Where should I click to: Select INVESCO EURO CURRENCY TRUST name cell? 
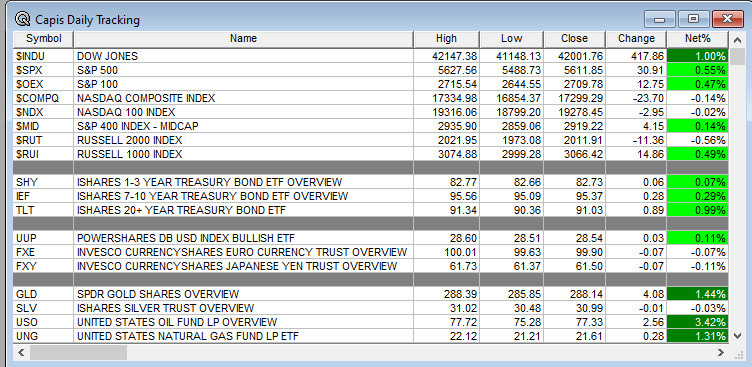(x=243, y=252)
